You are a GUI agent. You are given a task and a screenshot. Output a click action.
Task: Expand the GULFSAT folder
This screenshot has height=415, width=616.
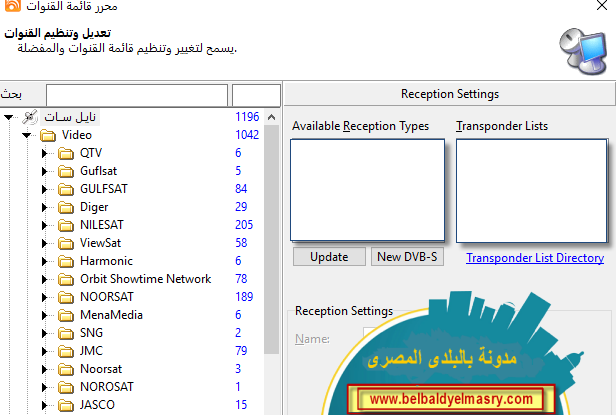(44, 189)
